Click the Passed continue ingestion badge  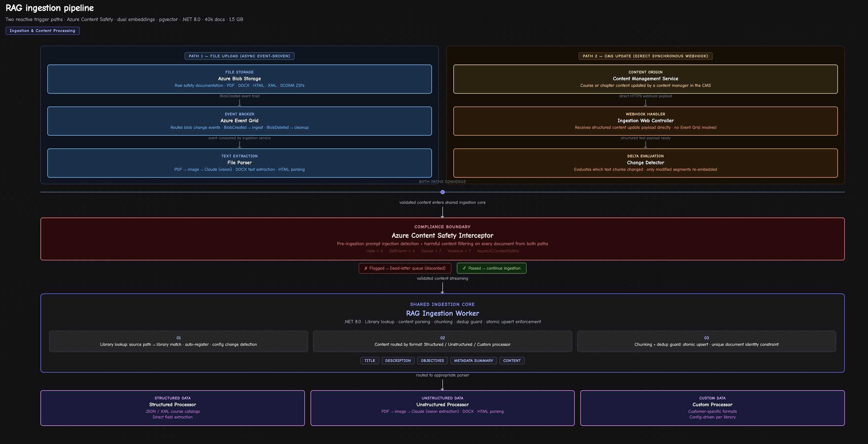(491, 268)
